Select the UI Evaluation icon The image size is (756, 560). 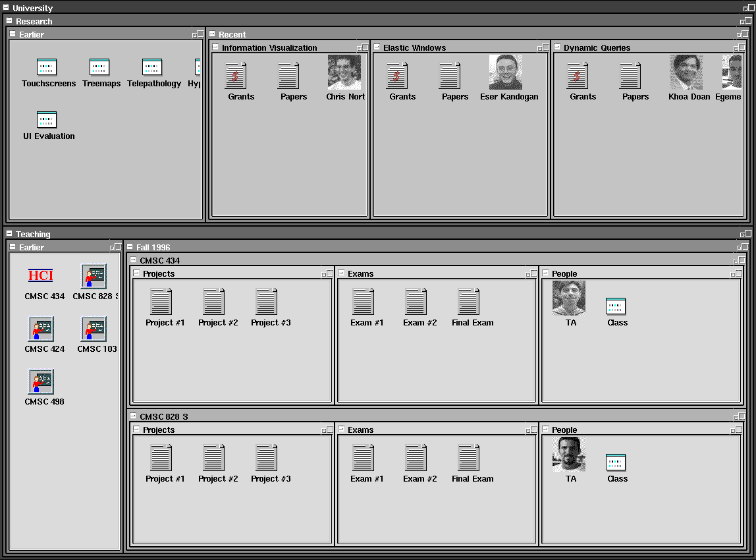tap(47, 120)
